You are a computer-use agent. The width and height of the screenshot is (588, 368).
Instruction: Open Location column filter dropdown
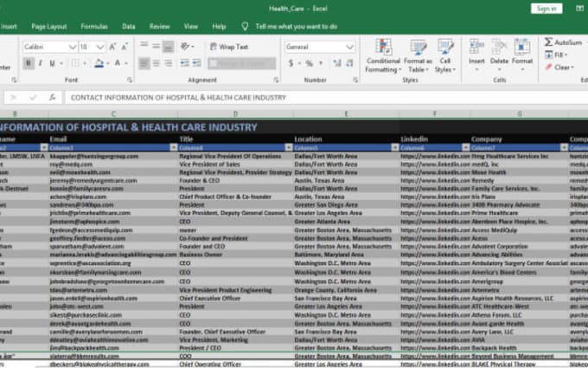(394, 147)
